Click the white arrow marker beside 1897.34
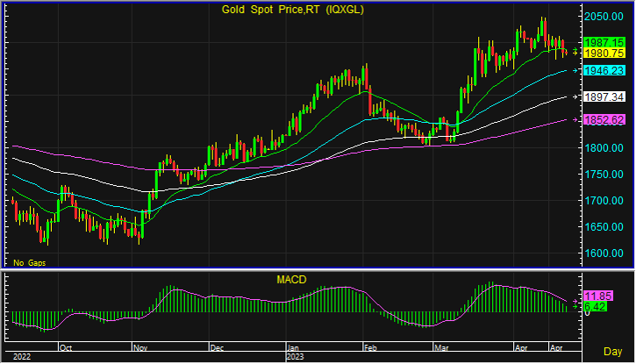The width and height of the screenshot is (636, 364). click(x=575, y=96)
